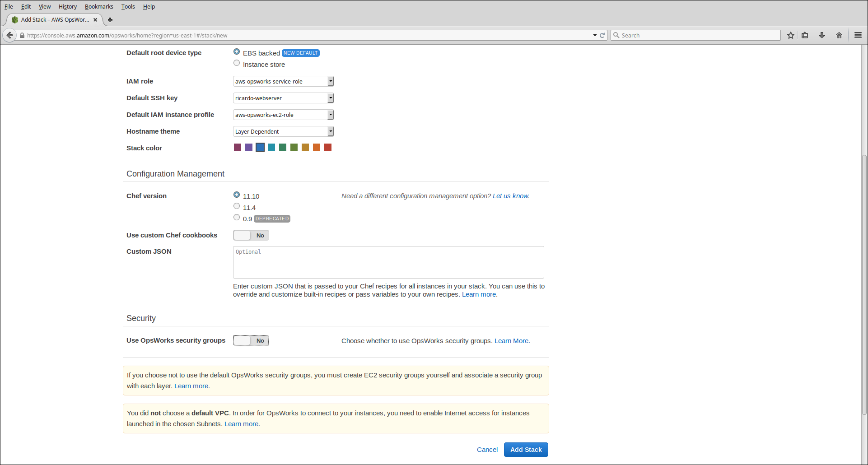Viewport: 868px width, 465px height.
Task: Click the Cancel link
Action: [x=487, y=450]
